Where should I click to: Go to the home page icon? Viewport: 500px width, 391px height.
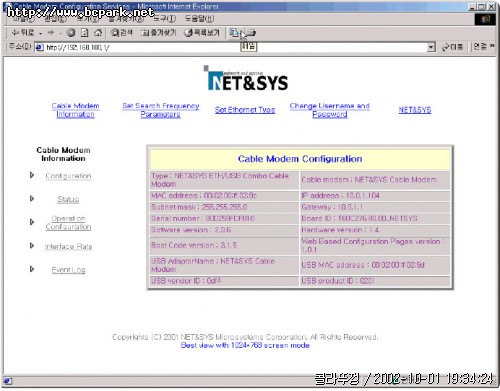click(x=98, y=33)
